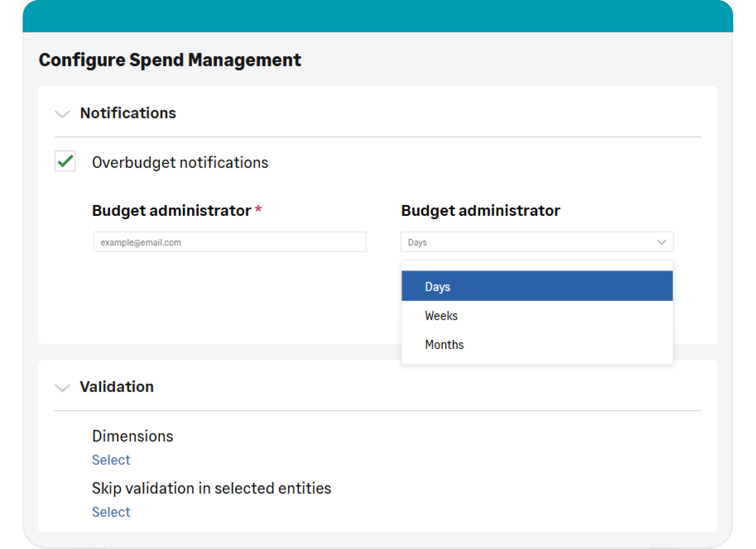Open Select link under Skip validation entities
This screenshot has width=756, height=549.
(111, 512)
